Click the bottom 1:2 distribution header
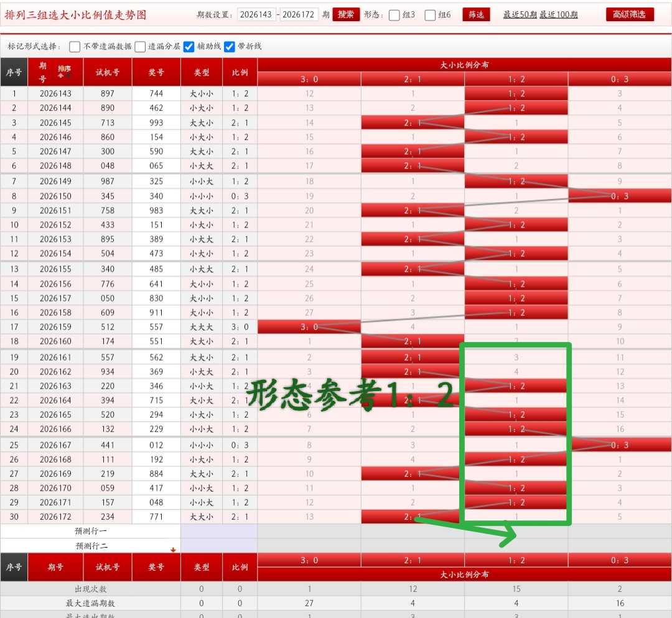672x618 pixels. (x=516, y=560)
